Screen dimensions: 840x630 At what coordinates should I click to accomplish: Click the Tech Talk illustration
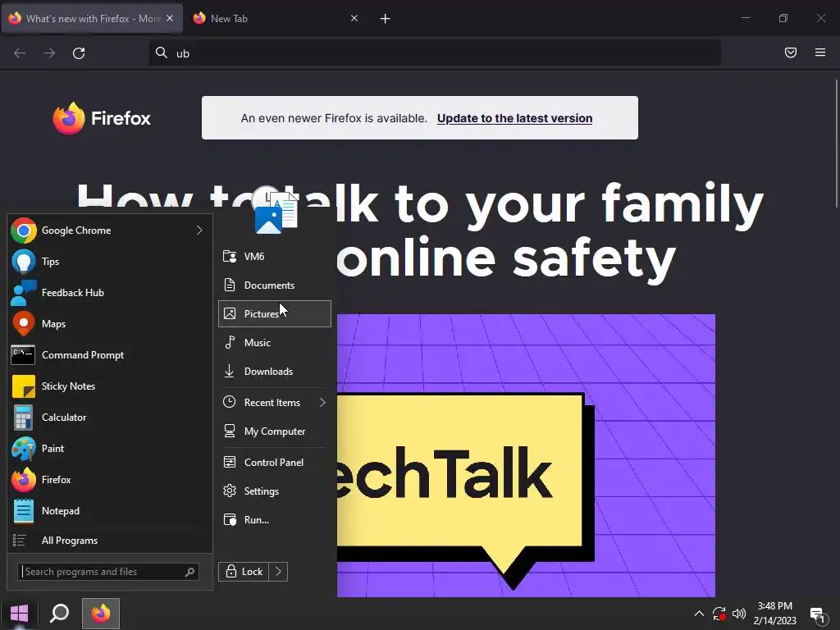coord(526,455)
